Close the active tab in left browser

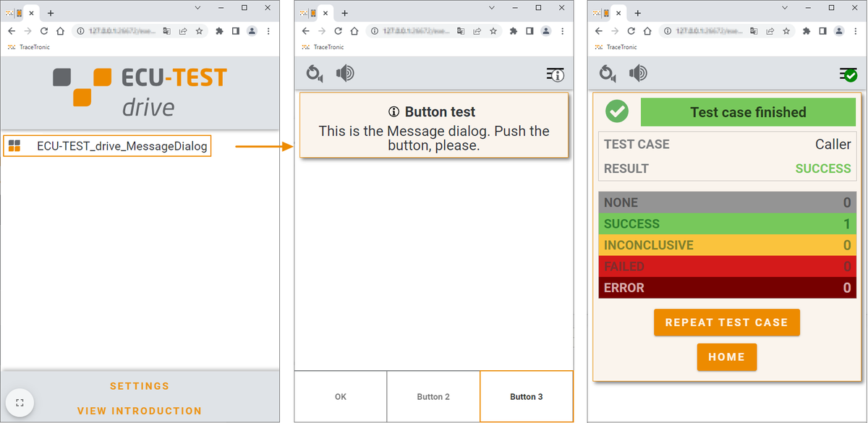pos(31,13)
